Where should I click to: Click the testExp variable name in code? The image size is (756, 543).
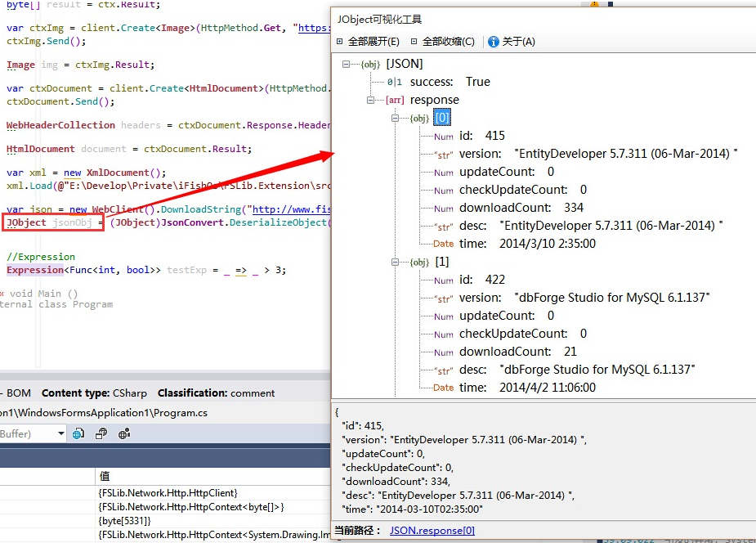pyautogui.click(x=186, y=270)
